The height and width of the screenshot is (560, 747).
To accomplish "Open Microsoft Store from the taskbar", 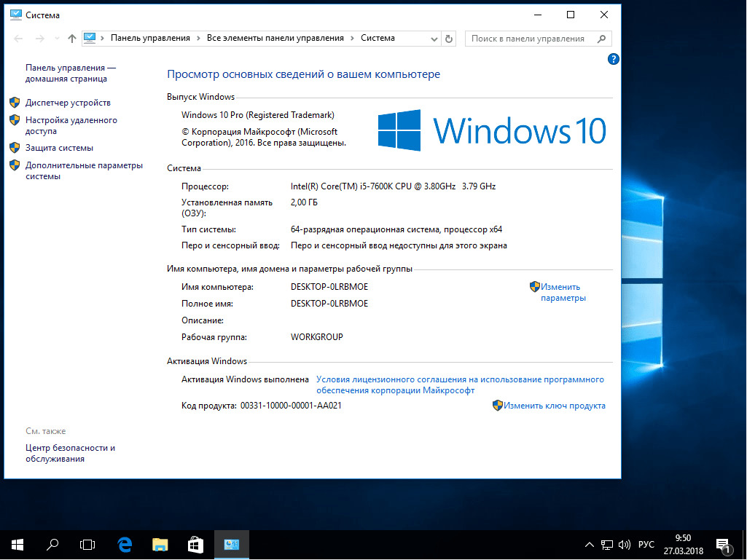I will [x=195, y=544].
